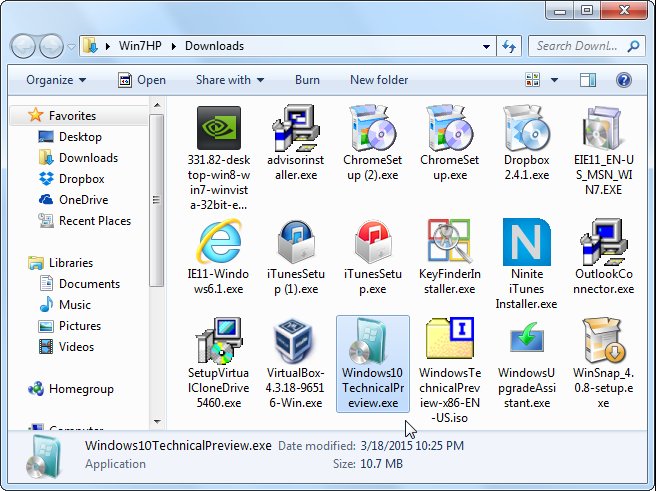The image size is (656, 491).
Task: Select Ninite iTunes Installer.exe
Action: tap(526, 264)
